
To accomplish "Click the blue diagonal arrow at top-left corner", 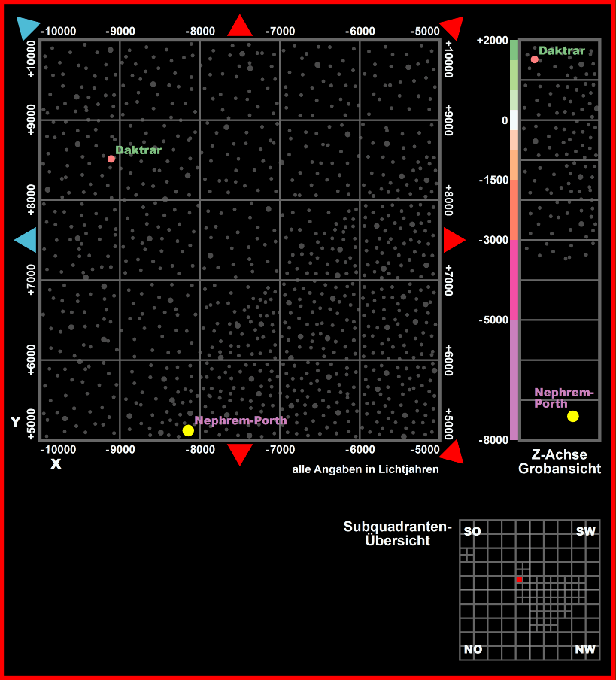I will pos(29,28).
